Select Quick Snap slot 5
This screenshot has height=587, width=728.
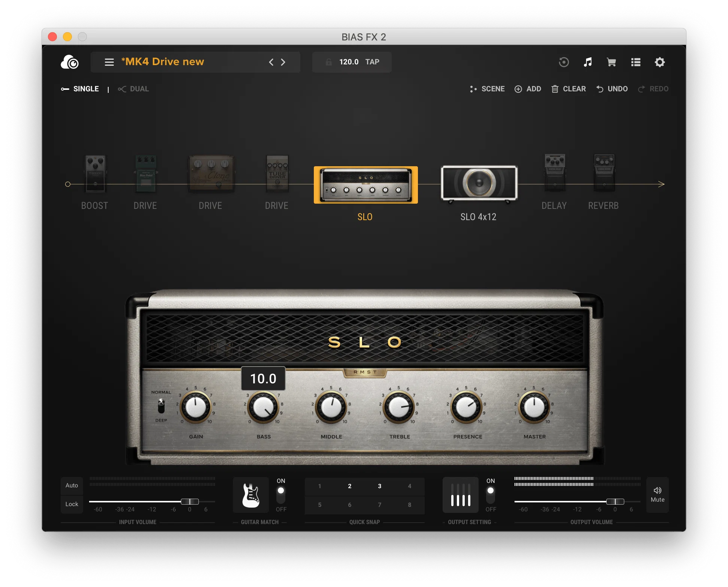(x=320, y=505)
